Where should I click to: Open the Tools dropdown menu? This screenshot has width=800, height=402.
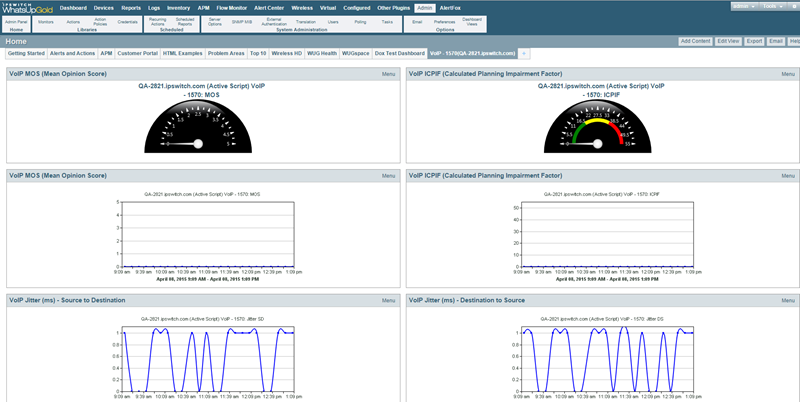tap(772, 6)
